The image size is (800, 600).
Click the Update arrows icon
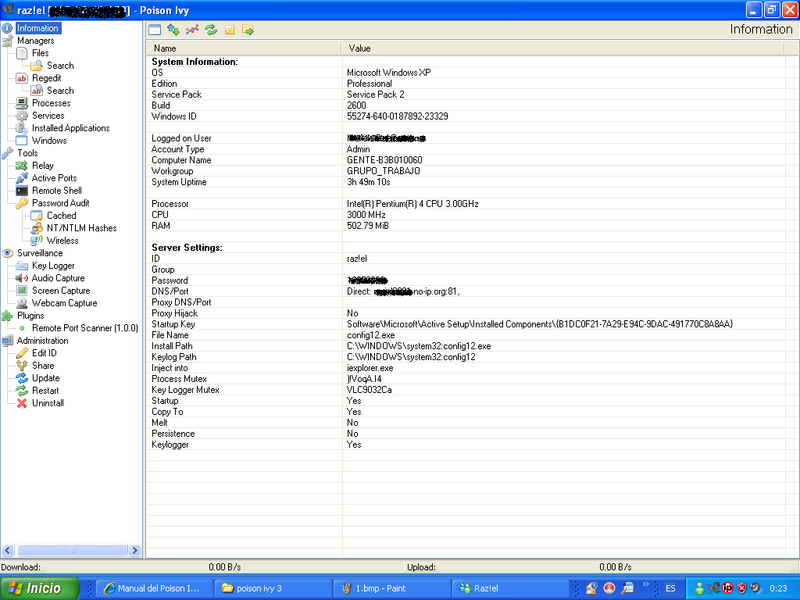pos(21,378)
